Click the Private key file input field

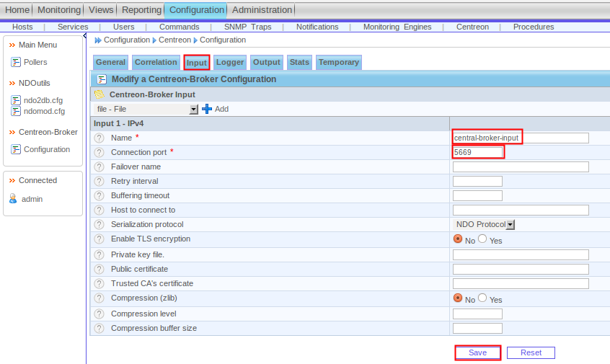click(x=521, y=254)
